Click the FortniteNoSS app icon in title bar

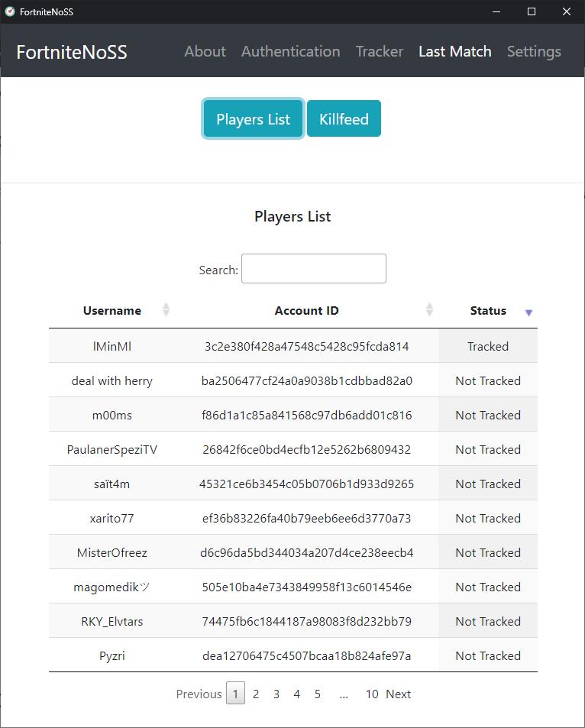[x=10, y=11]
